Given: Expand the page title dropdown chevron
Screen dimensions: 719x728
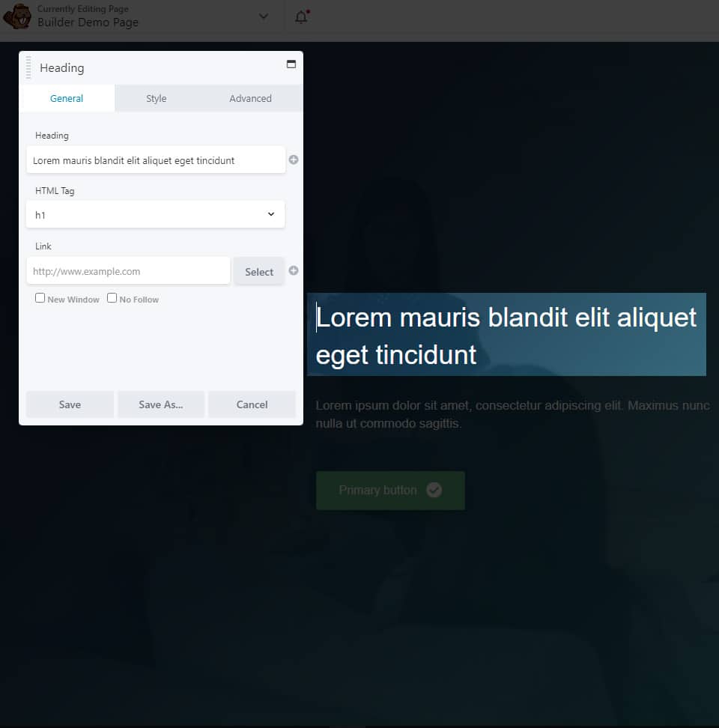Looking at the screenshot, I should pyautogui.click(x=263, y=16).
